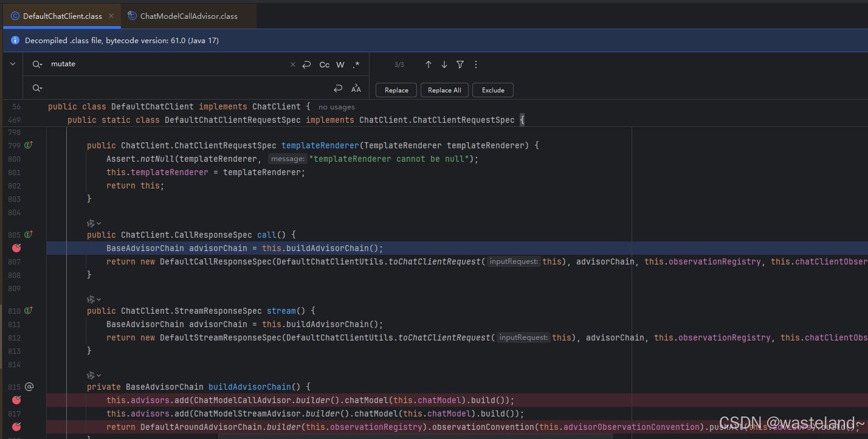Click the implements gutter icon on line 799
This screenshot has height=439, width=868.
coord(28,145)
